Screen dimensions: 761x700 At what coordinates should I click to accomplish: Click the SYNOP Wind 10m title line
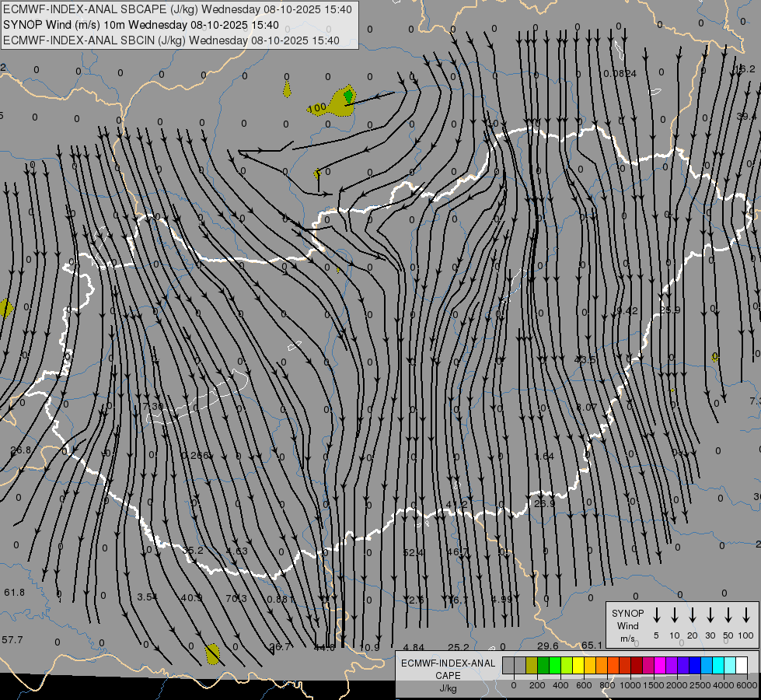[141, 25]
